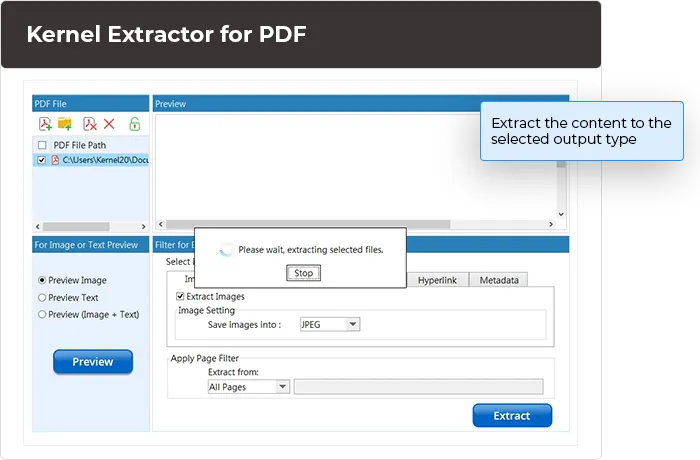Click the PDF File Path column header
Viewport: 700px width, 460px height.
(x=79, y=145)
